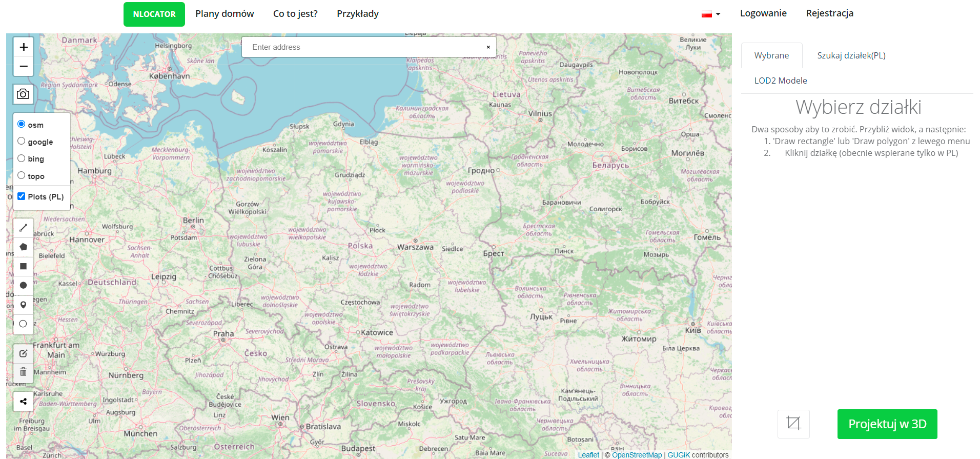This screenshot has height=459, width=980.
Task: Select the draw polygon tool
Action: click(x=23, y=247)
